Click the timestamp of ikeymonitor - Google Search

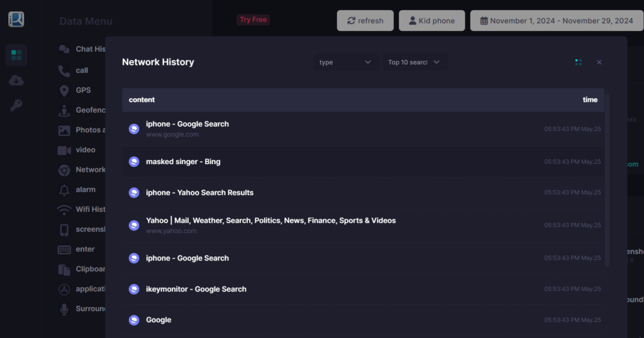pyautogui.click(x=572, y=289)
